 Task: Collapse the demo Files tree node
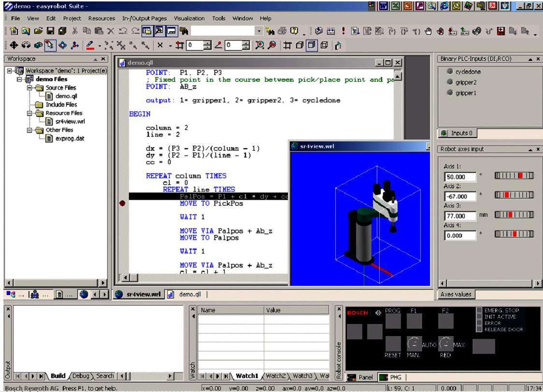pos(19,79)
